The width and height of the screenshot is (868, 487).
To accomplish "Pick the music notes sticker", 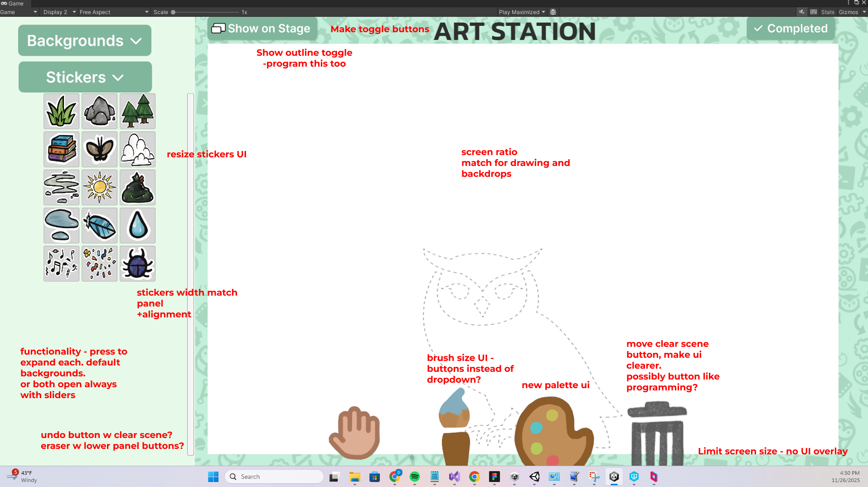I will pos(62,264).
